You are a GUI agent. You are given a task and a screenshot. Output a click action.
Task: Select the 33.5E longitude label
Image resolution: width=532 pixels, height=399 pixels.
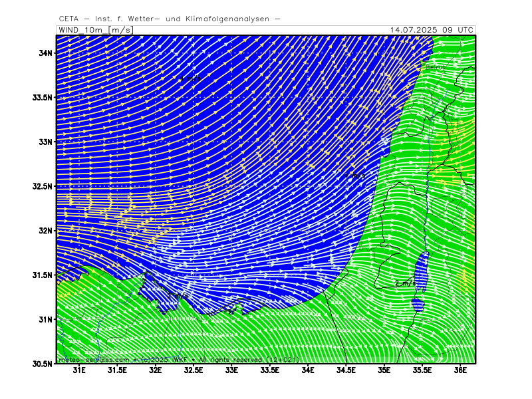tap(270, 370)
